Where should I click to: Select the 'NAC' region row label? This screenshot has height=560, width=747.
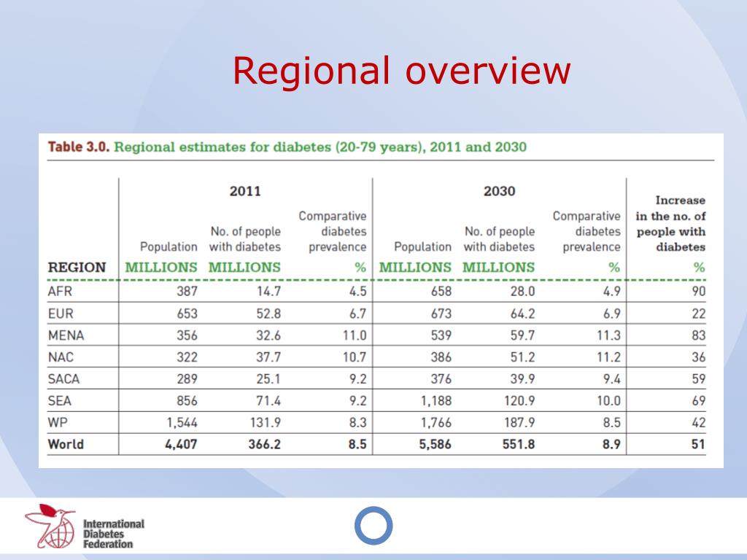[x=61, y=357]
